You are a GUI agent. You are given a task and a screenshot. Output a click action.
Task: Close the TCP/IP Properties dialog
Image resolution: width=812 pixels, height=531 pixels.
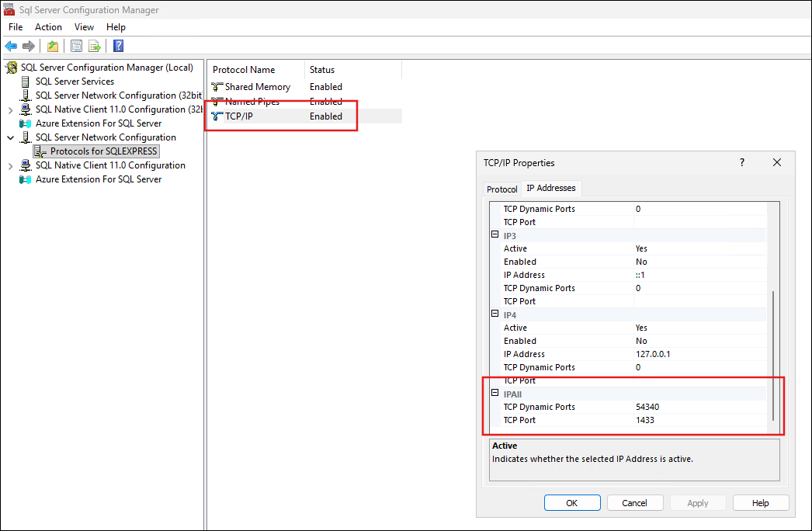777,163
